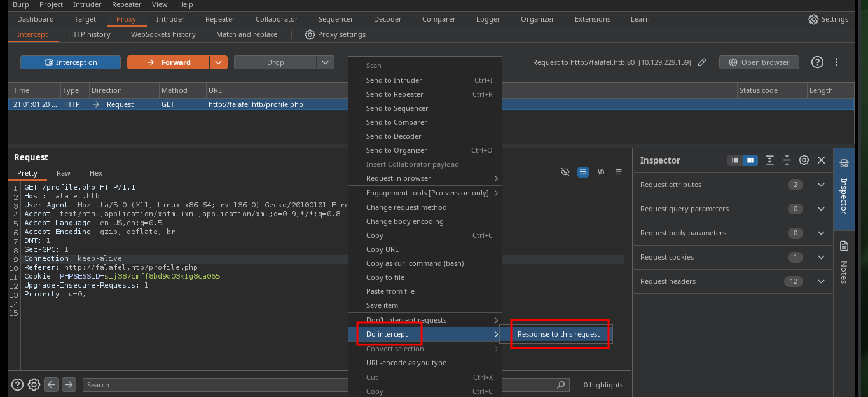Open the Notes side tab
This screenshot has width=868, height=397.
(x=844, y=263)
